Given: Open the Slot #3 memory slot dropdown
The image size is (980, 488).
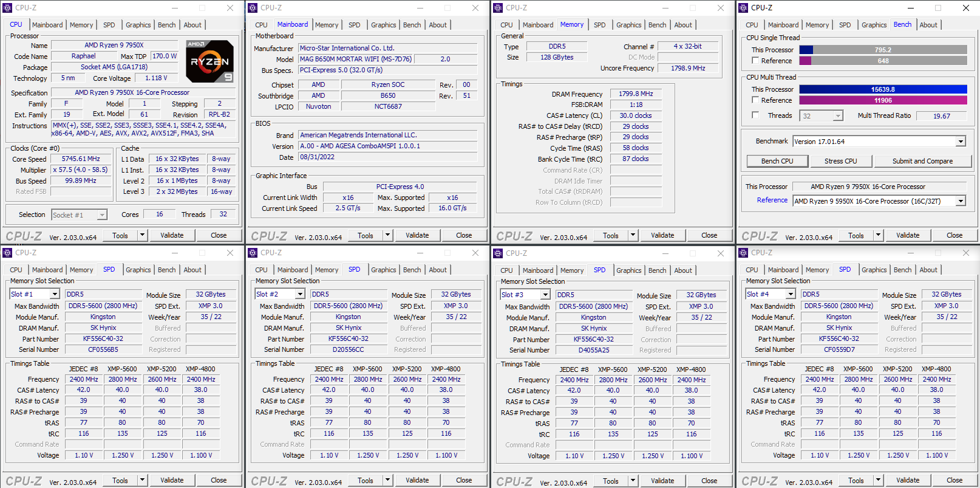Looking at the screenshot, I should (545, 295).
